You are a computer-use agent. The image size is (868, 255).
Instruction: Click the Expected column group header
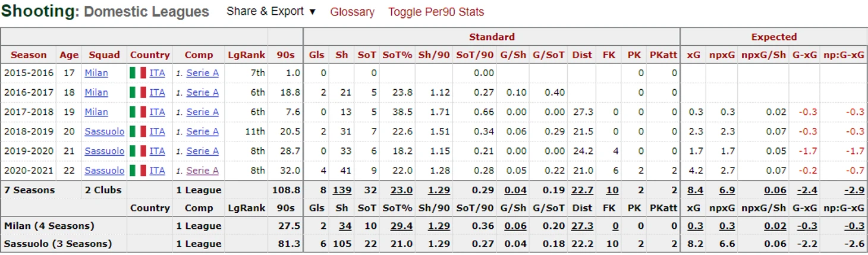[773, 37]
